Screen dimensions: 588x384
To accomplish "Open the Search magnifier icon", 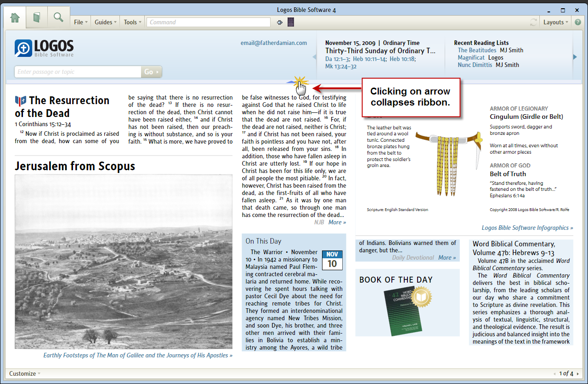I will 58,18.
